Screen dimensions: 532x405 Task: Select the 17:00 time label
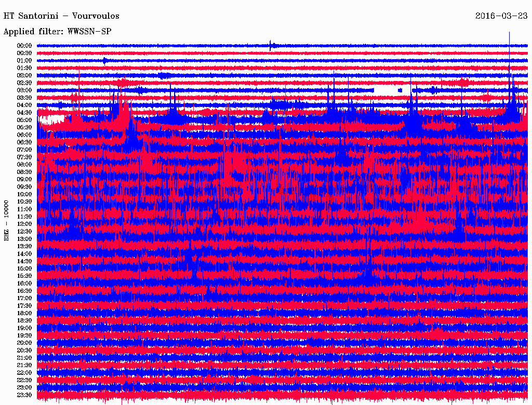click(24, 299)
